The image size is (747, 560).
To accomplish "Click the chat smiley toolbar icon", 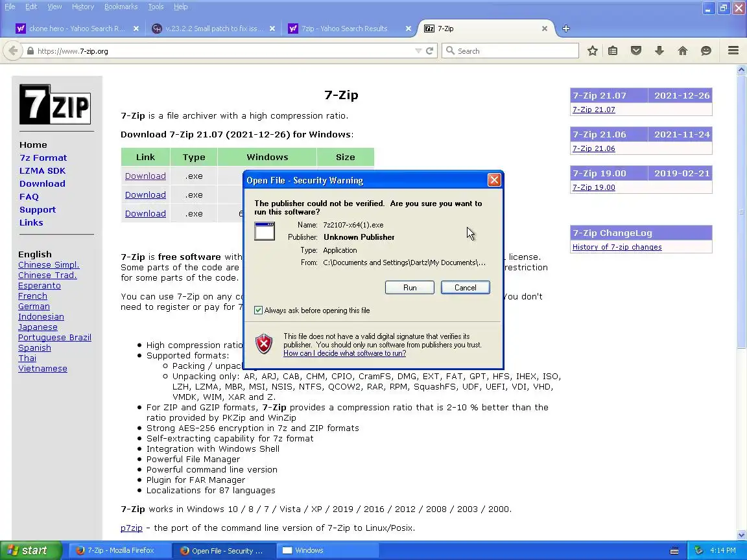I will click(x=706, y=51).
